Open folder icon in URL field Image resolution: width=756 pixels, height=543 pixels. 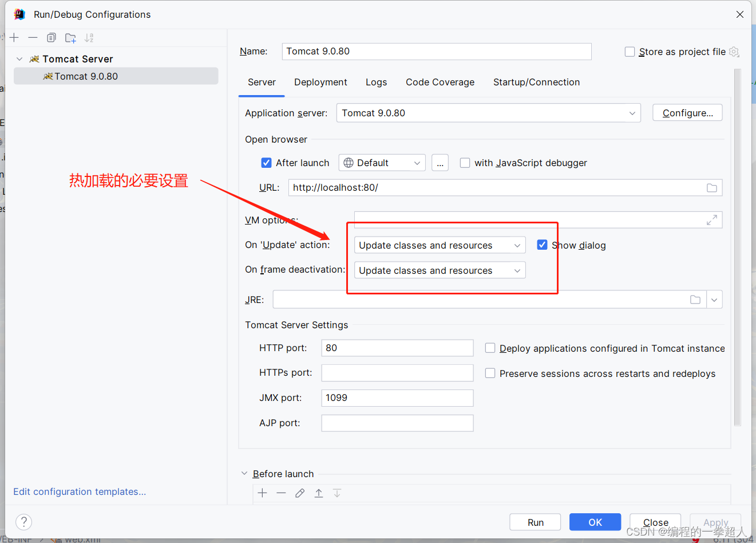click(x=712, y=188)
